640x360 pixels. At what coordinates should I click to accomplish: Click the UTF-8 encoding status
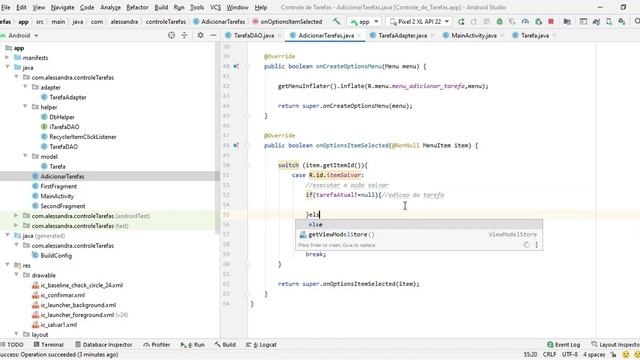coord(569,354)
